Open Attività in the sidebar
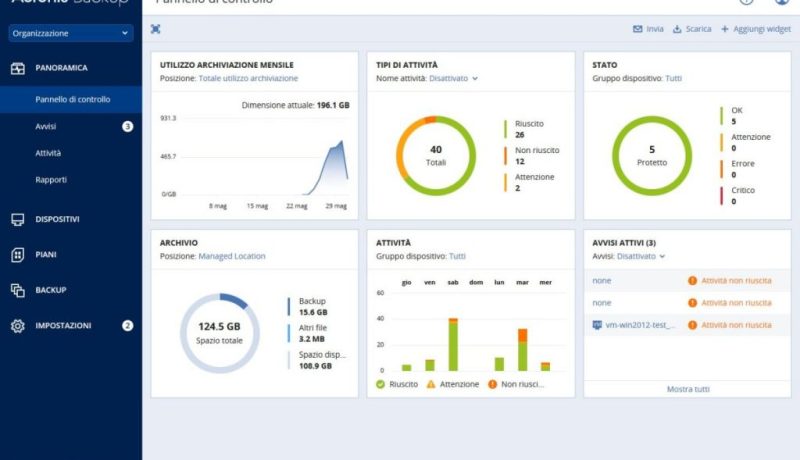This screenshot has height=460, width=800. [48, 153]
